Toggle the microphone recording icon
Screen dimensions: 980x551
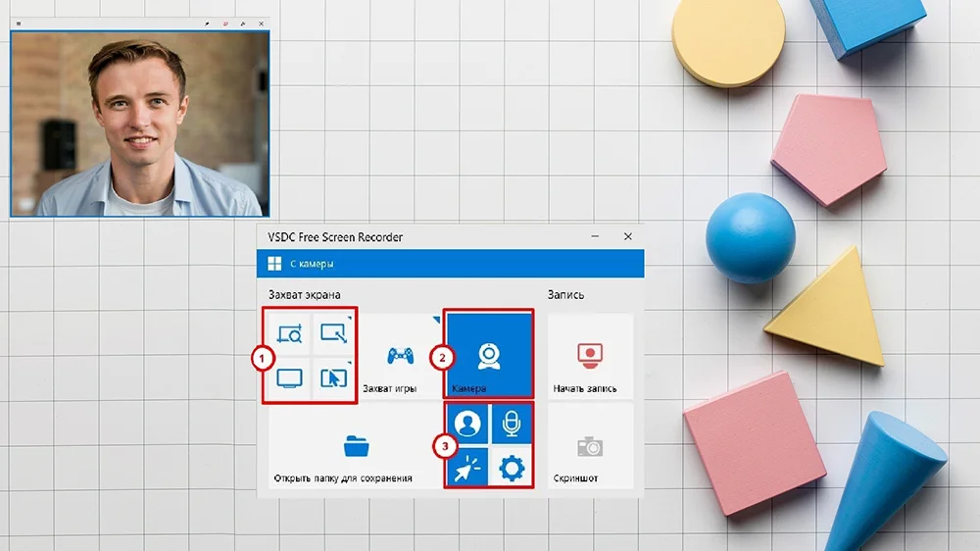click(x=512, y=425)
